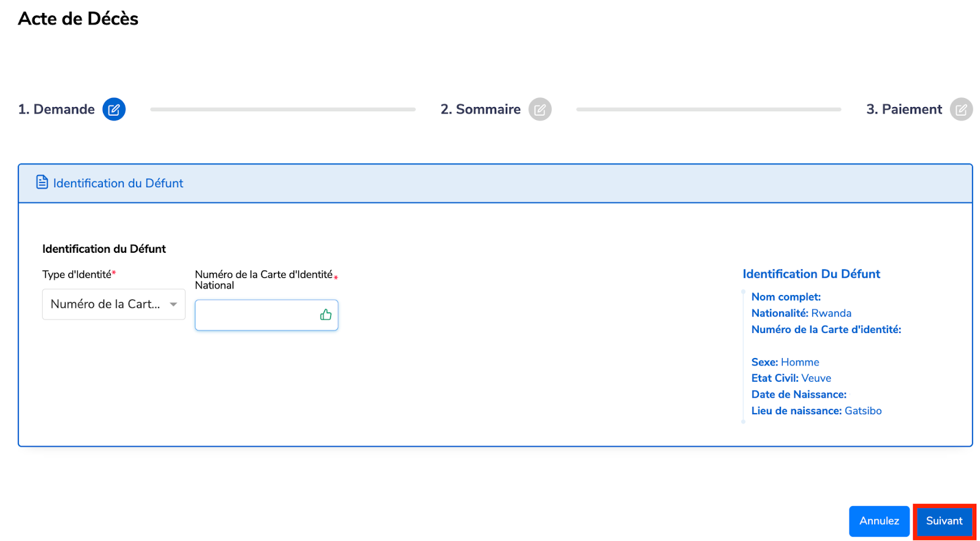Click the Nationalité: Rwanda line
This screenshot has height=541, width=980.
pyautogui.click(x=801, y=313)
